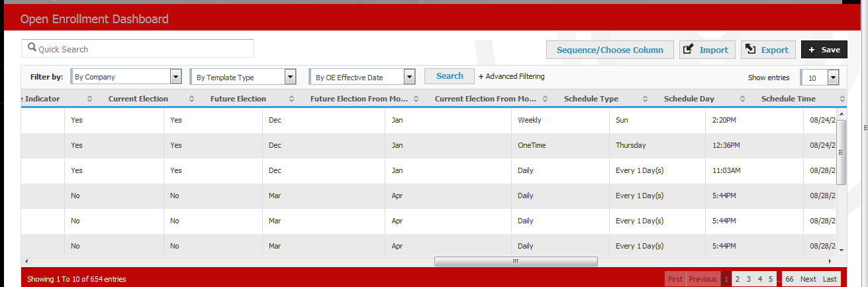Image resolution: width=868 pixels, height=287 pixels.
Task: Go to page 2 of results
Action: [738, 279]
